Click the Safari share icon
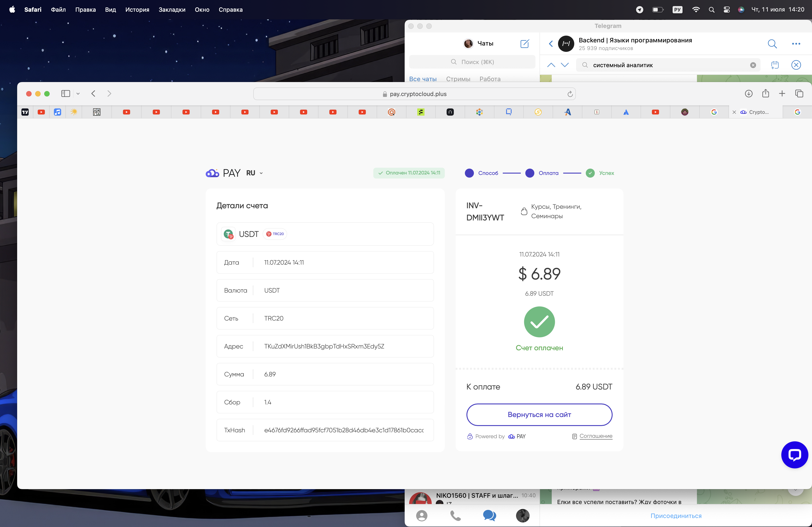Screen dimensions: 812x527 point(766,93)
